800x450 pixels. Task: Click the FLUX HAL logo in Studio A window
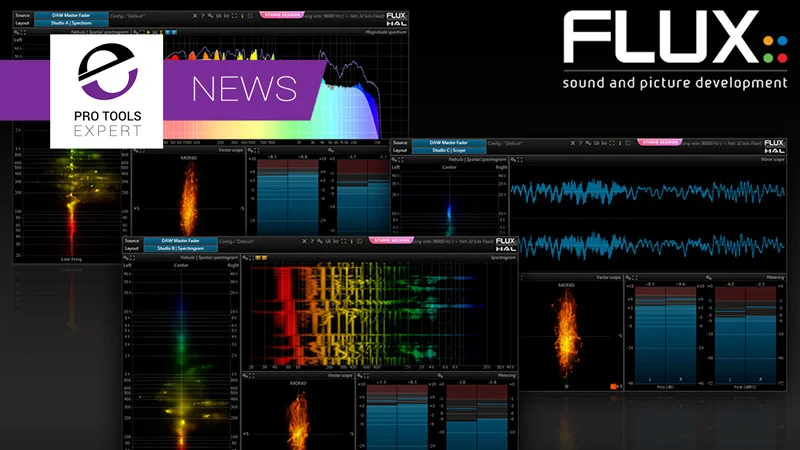(x=396, y=19)
